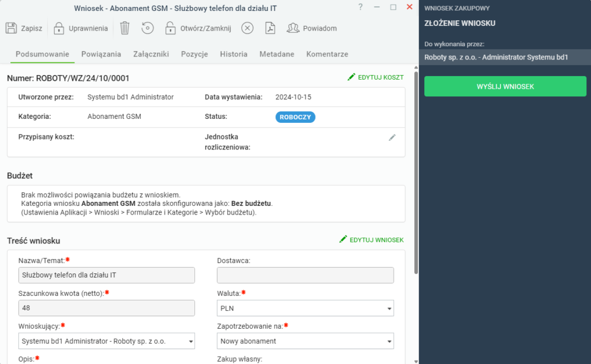Click the restore history circular arrow icon
Image resolution: width=591 pixels, height=364 pixels.
point(148,28)
